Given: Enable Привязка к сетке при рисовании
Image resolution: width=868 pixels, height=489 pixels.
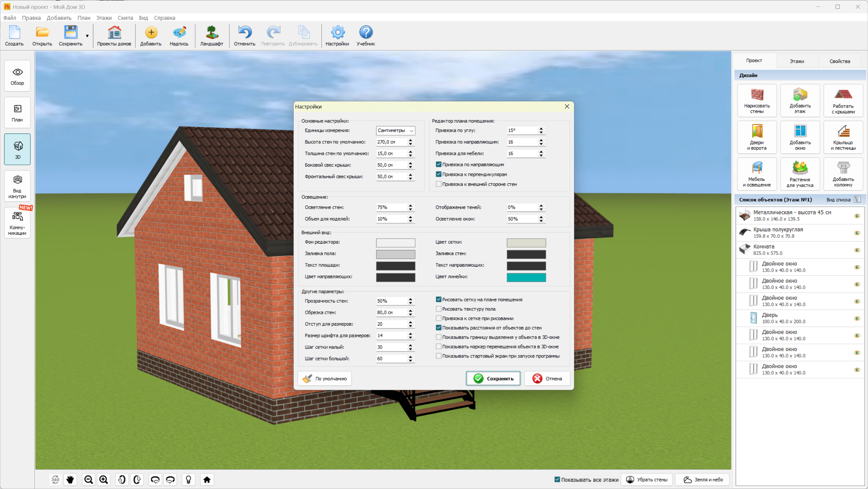Looking at the screenshot, I should [438, 318].
